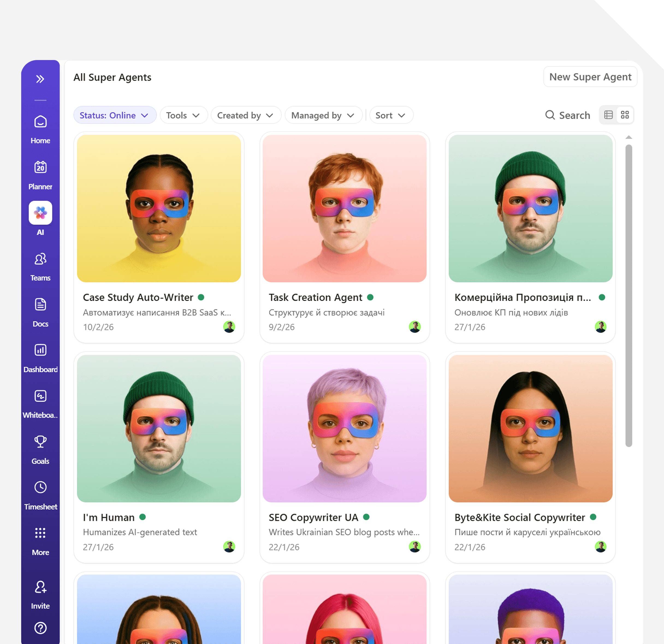Open the Home section icon

pos(40,122)
